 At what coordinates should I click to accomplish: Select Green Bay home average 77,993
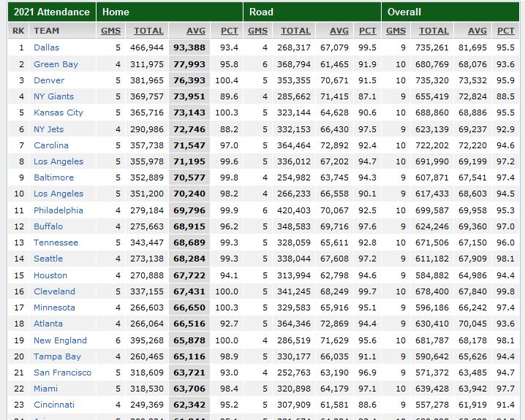click(x=189, y=64)
